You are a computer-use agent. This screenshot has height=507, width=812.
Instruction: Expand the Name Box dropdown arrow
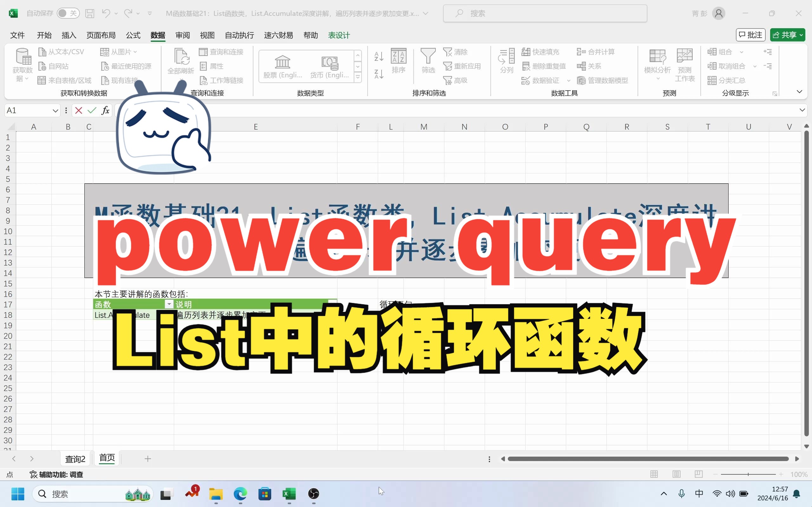(56, 111)
